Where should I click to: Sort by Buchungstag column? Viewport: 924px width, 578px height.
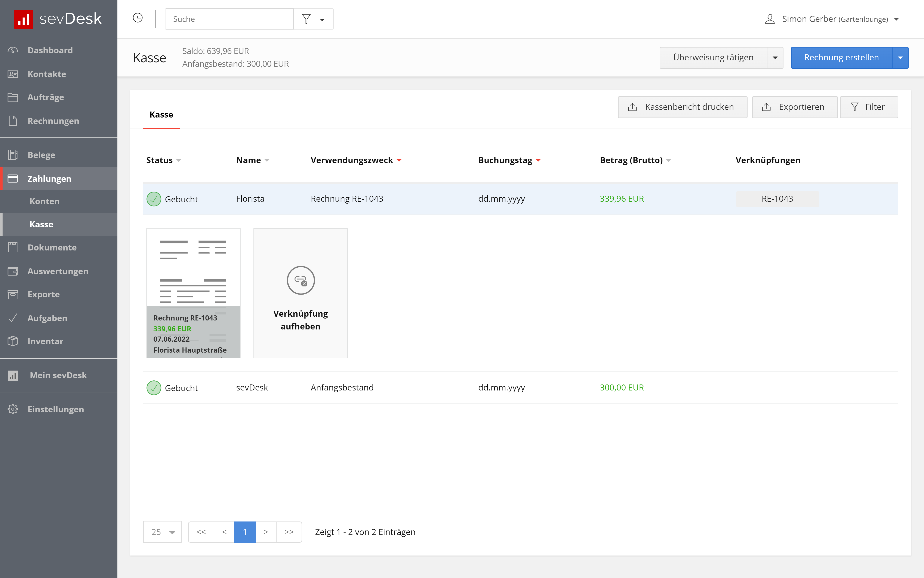click(509, 160)
